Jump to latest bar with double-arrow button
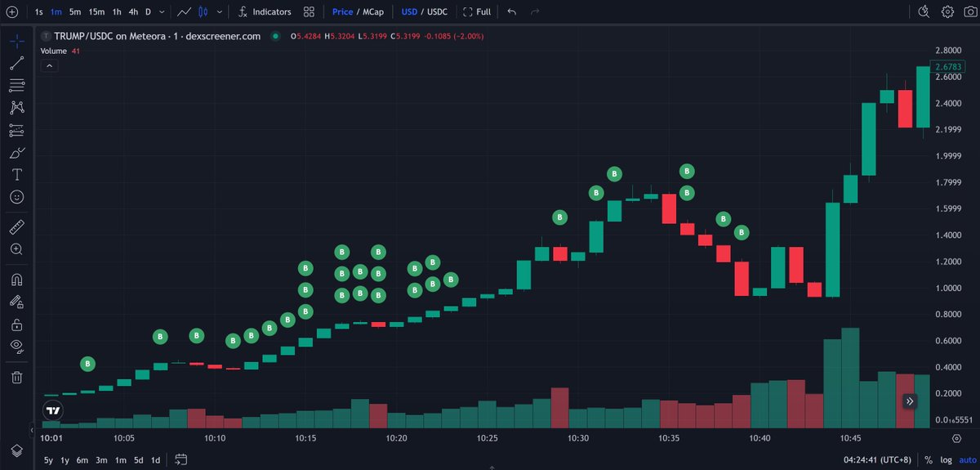This screenshot has height=470, width=980. (x=910, y=401)
